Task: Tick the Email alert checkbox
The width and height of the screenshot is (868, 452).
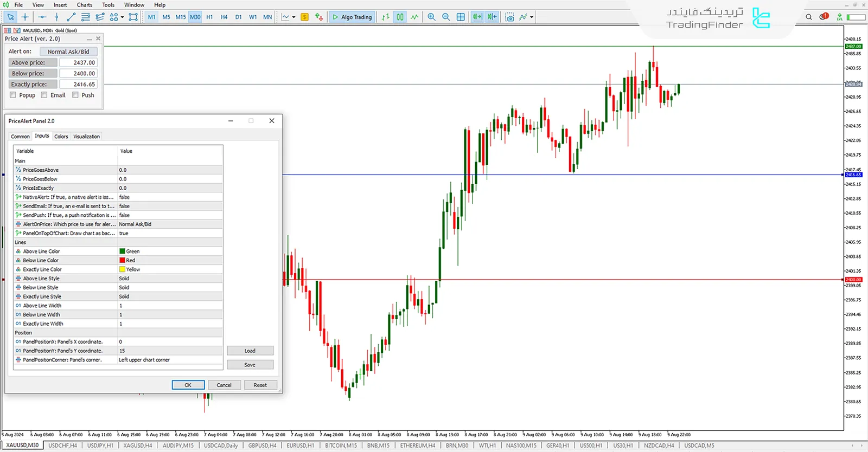Action: pyautogui.click(x=44, y=95)
